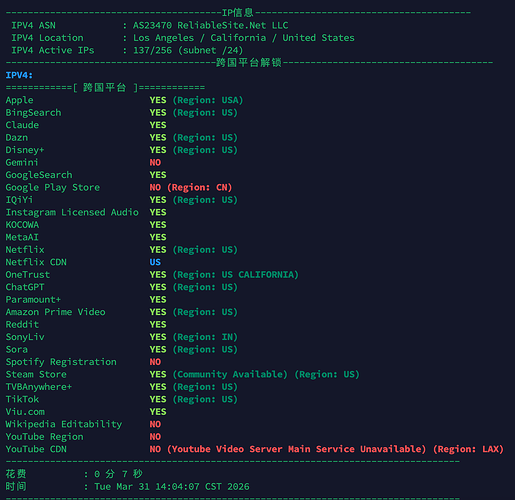This screenshot has height=500, width=515.
Task: Click the 'Paramount+' service name
Action: (33, 300)
